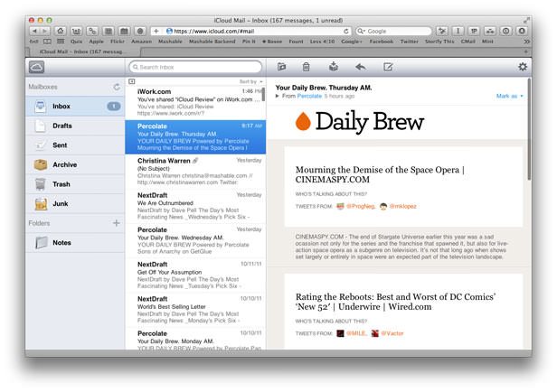This screenshot has width=557, height=392.
Task: Open Mourning the Demise of Space Opera headline
Action: 380,174
